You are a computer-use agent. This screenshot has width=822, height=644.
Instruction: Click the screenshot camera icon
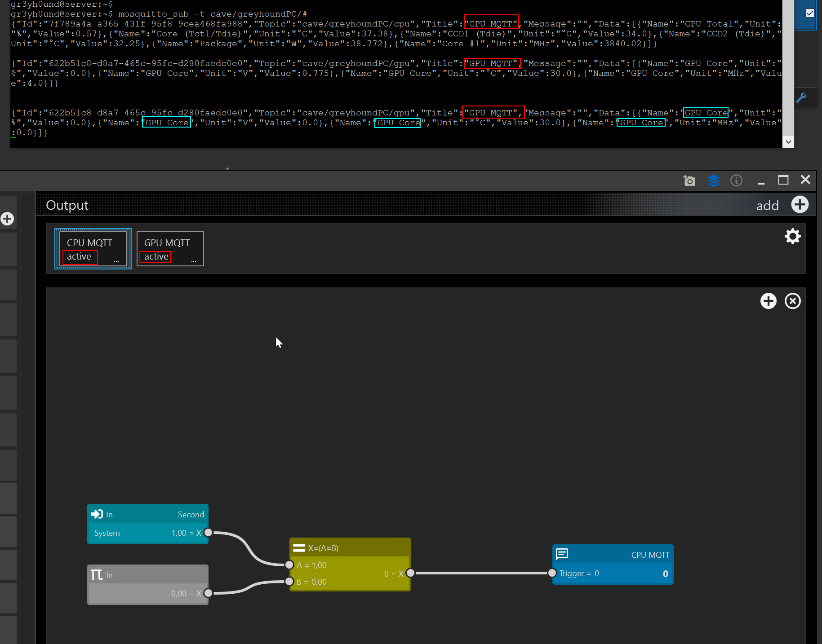tap(689, 181)
